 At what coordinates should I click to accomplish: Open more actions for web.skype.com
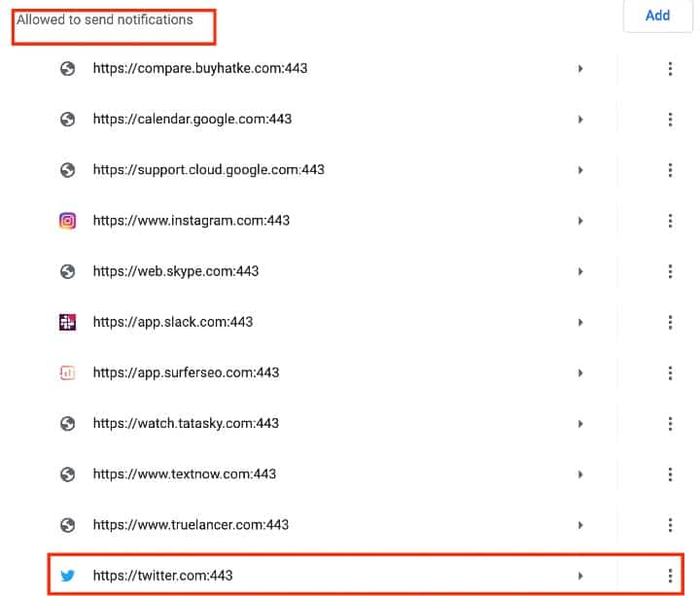pos(670,271)
